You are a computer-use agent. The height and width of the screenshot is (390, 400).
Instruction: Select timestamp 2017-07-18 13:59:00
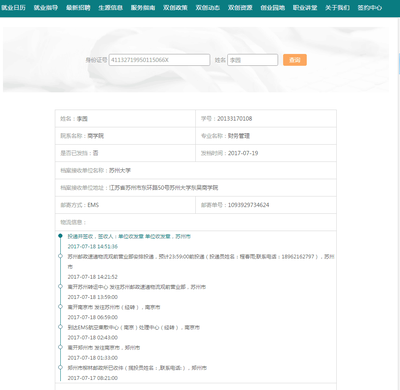(x=93, y=297)
